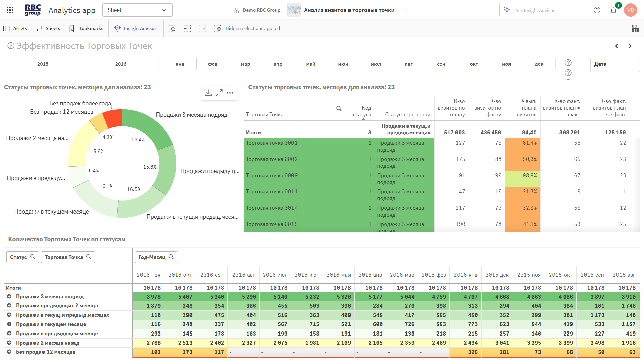Open notifications bell icon
The image size is (644, 362).
point(613,10)
